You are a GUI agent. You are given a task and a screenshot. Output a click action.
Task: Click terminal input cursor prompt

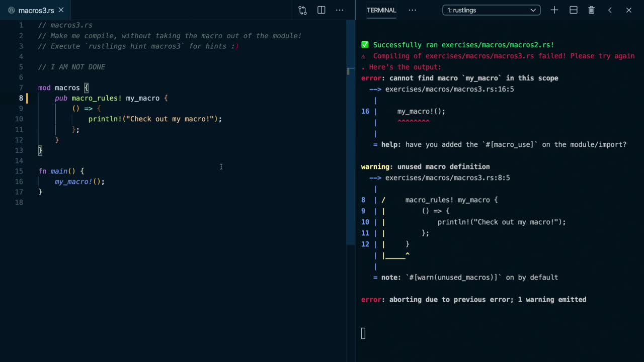pos(363,333)
